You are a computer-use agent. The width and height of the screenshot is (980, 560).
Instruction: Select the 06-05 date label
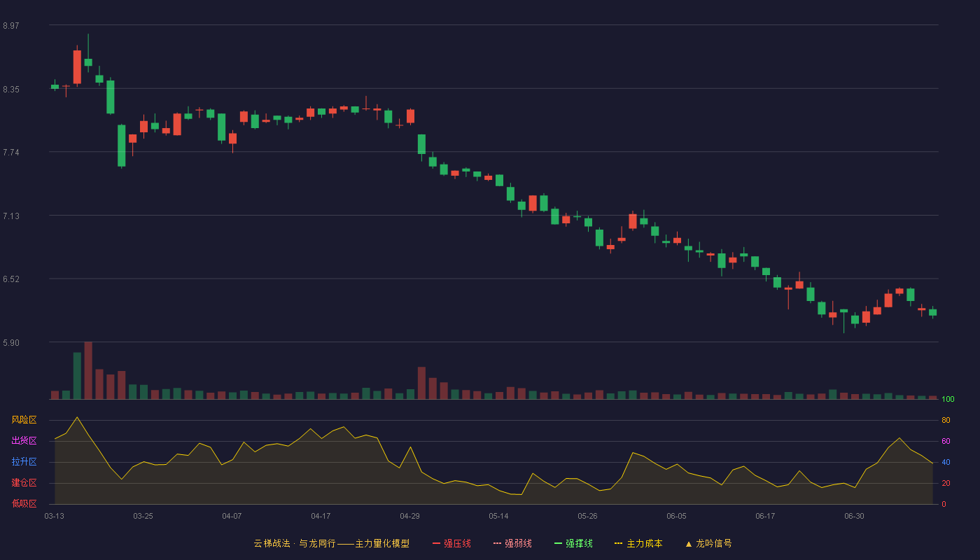[x=676, y=516]
